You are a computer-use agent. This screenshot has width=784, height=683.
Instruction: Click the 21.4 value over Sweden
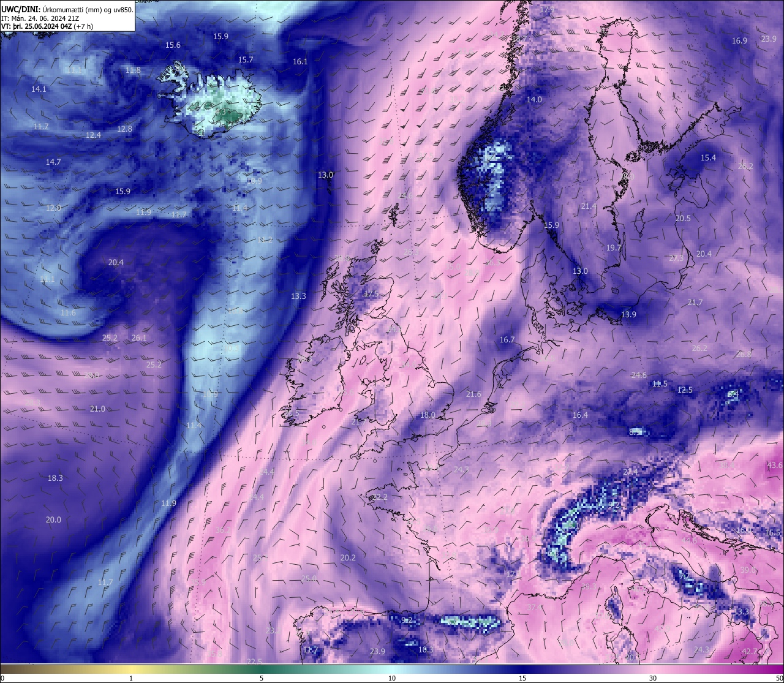coord(589,207)
